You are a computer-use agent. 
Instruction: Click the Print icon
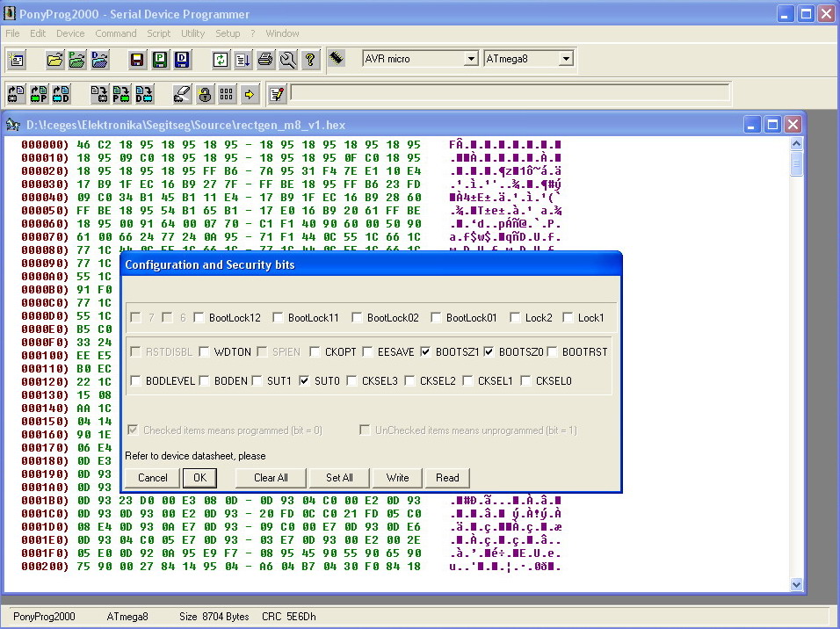point(265,60)
